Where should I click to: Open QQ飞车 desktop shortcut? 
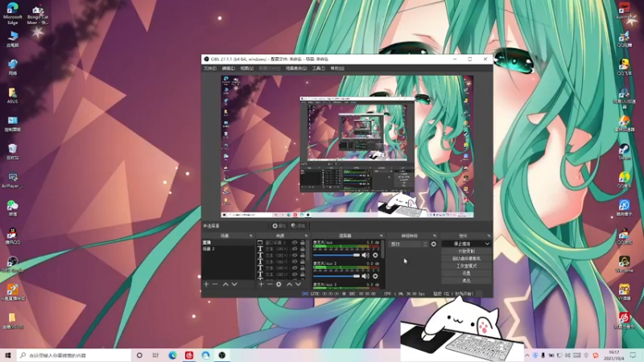[625, 68]
